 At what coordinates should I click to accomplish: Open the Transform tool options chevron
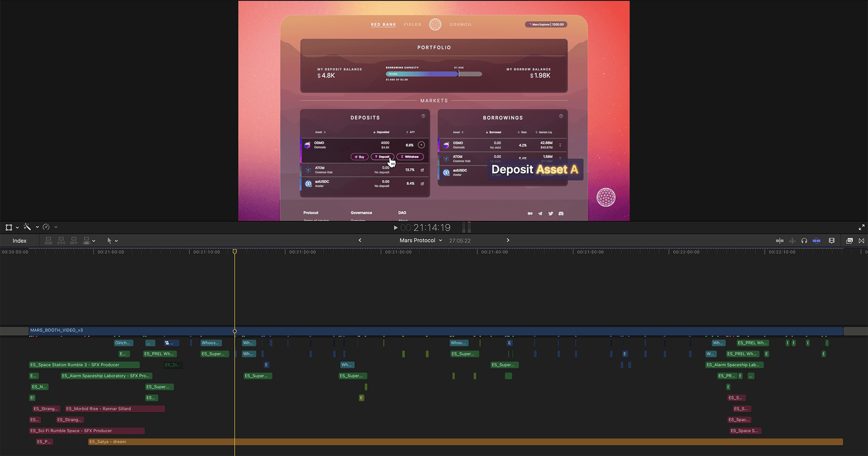pos(17,228)
